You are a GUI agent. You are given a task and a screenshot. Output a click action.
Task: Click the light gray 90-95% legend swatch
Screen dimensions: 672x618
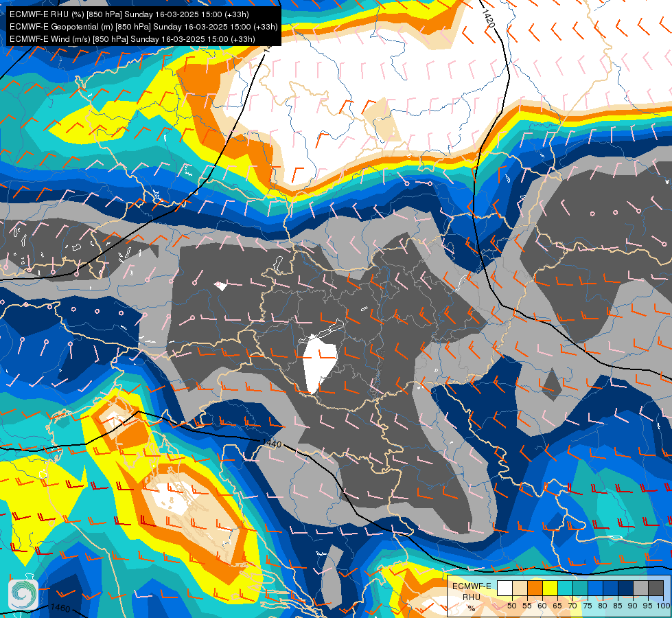pos(640,588)
